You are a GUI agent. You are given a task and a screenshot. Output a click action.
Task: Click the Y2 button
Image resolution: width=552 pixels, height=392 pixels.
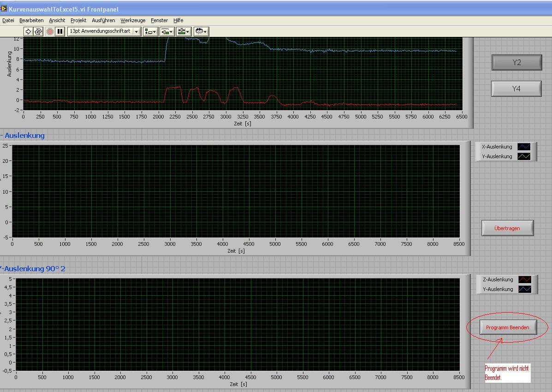pyautogui.click(x=516, y=62)
